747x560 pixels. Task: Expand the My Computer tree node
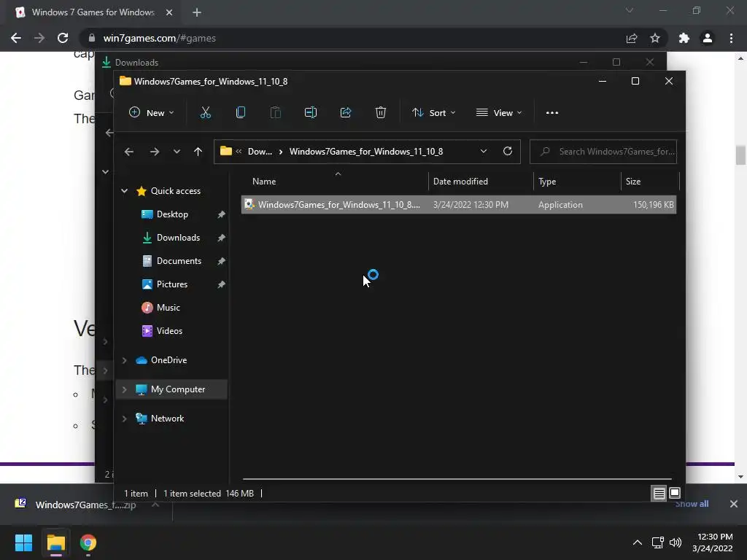tap(124, 389)
